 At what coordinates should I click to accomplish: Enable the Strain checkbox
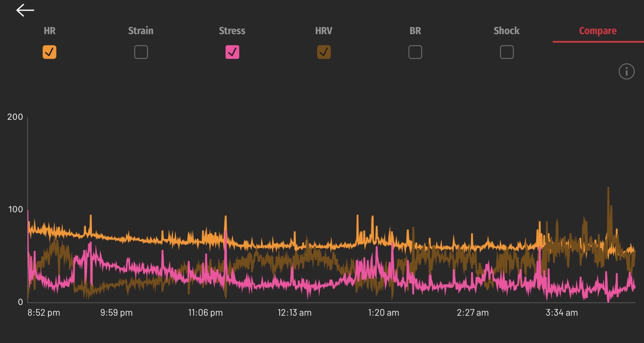(x=141, y=52)
